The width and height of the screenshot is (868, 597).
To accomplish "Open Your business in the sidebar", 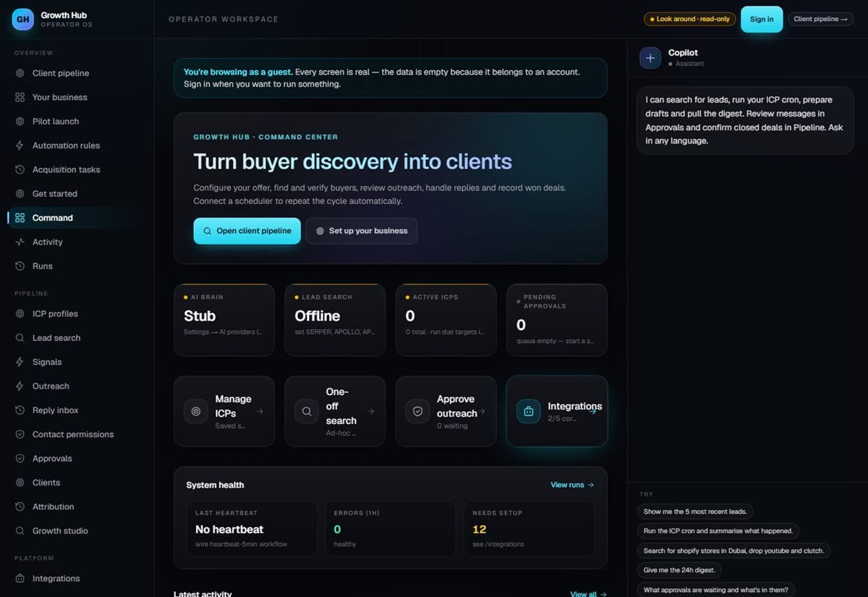I will tap(77, 97).
